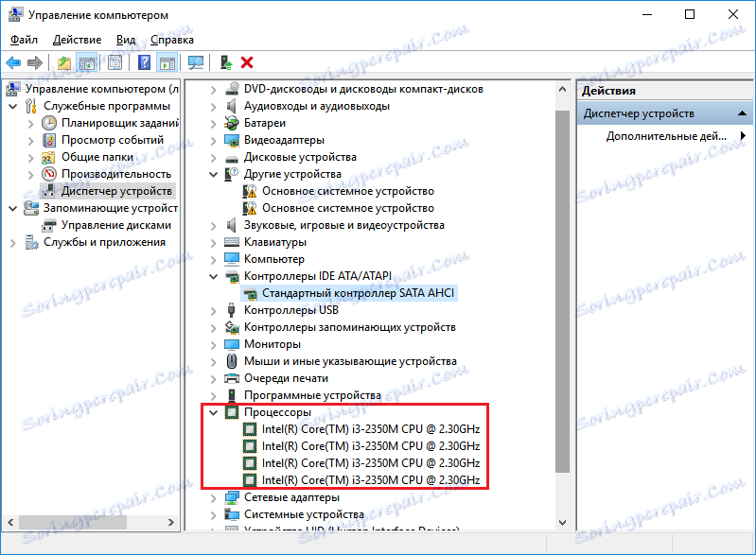Collapse the Другие устройства node

214,174
